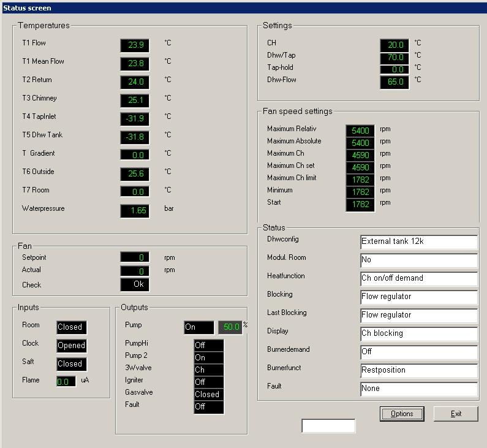
Task: Click the CH setting value field
Action: point(395,45)
